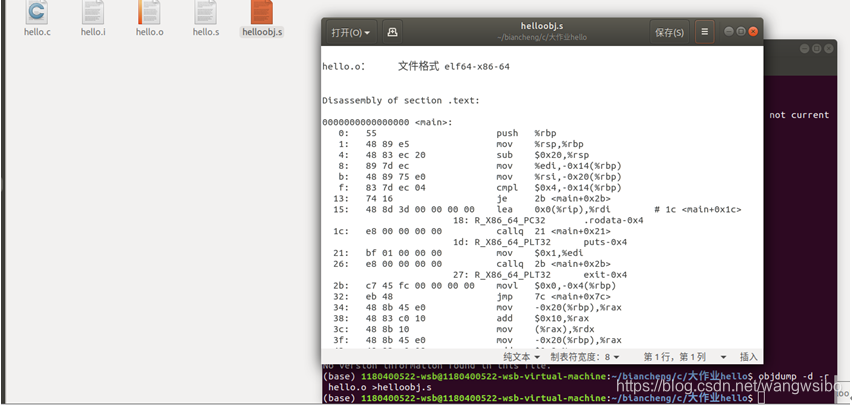Minimize the terminal window behind gedit
The image size is (852, 405).
pos(805,49)
